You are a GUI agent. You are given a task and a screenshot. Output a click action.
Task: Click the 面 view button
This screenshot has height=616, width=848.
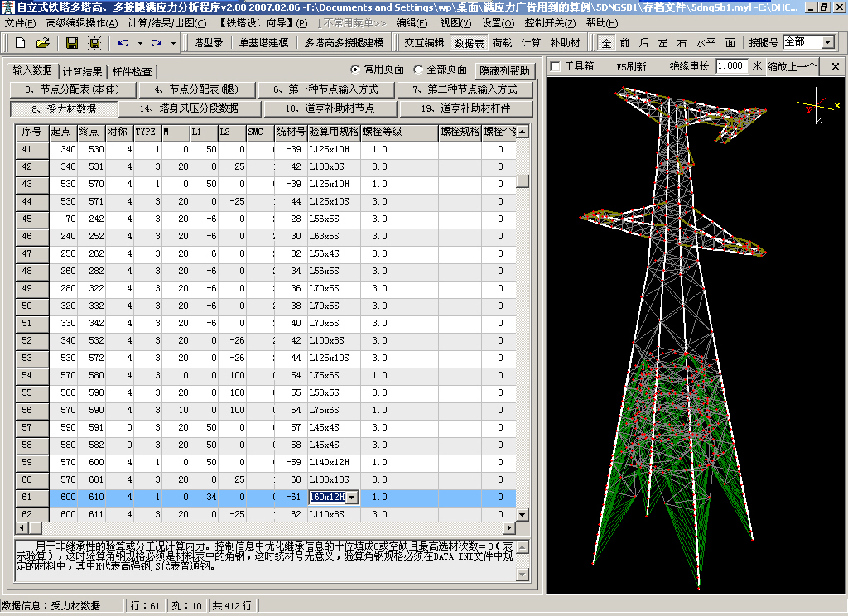pyautogui.click(x=730, y=43)
